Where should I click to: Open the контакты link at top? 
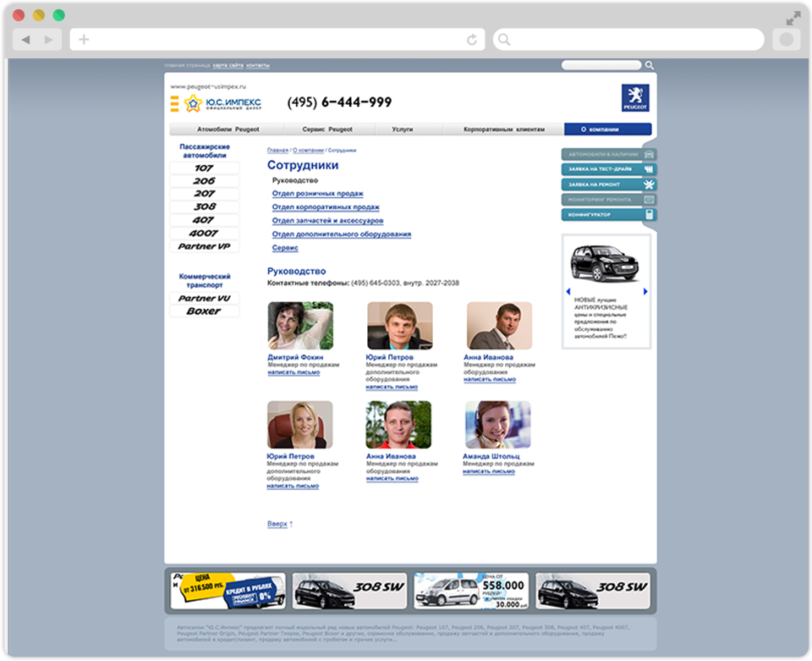pyautogui.click(x=258, y=65)
